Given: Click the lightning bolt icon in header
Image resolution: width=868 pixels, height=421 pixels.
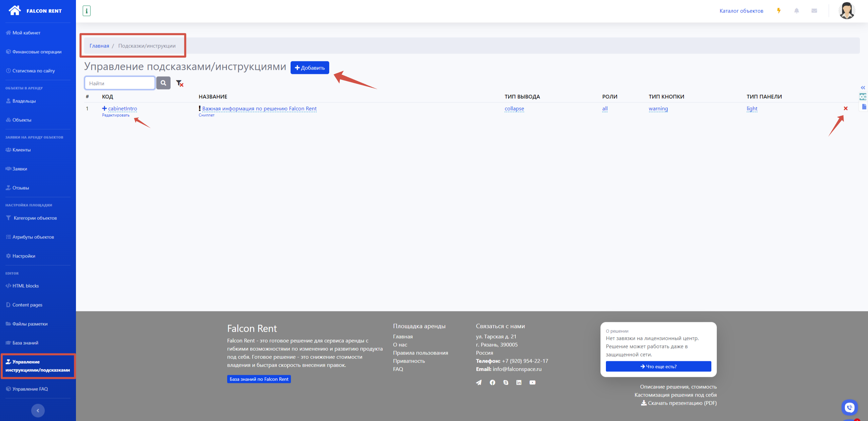Looking at the screenshot, I should pos(779,11).
